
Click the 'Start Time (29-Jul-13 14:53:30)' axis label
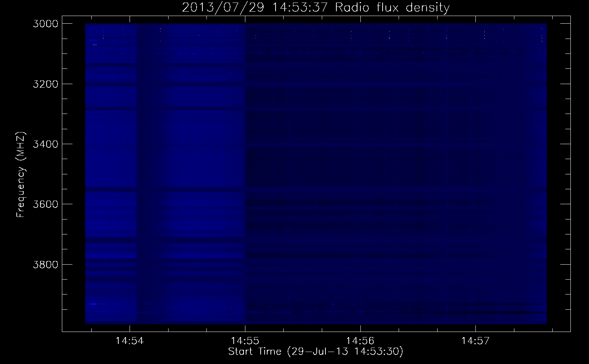[x=316, y=352]
